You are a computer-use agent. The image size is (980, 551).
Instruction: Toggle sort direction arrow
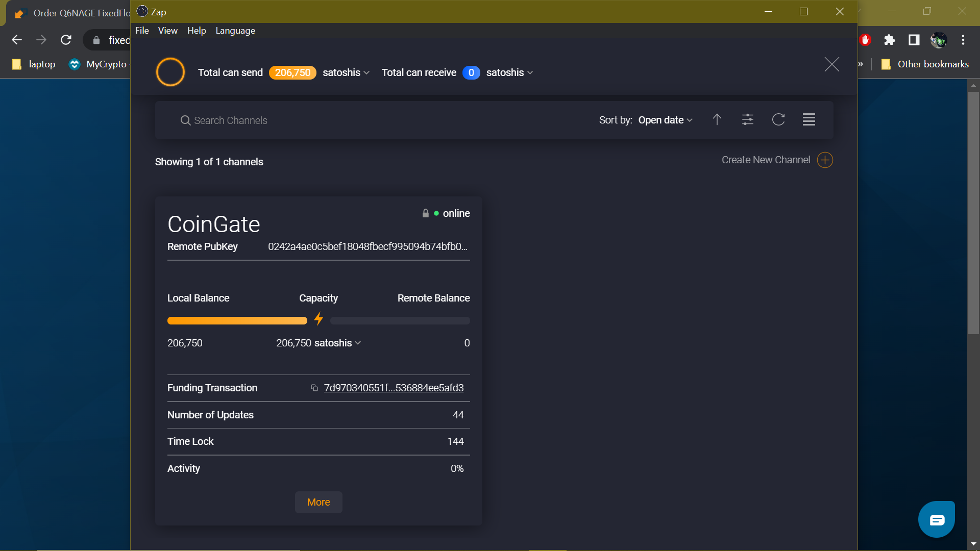(717, 119)
